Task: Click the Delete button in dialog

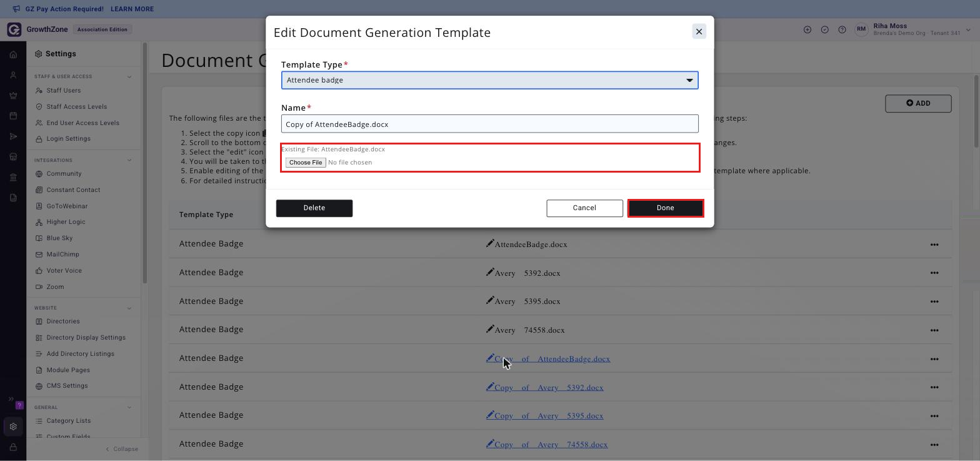Action: [x=314, y=208]
